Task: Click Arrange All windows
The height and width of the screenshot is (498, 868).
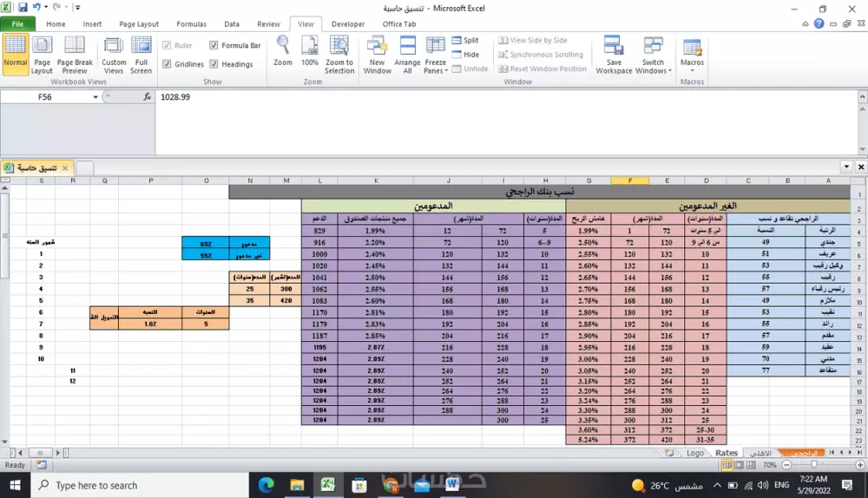Action: [407, 55]
